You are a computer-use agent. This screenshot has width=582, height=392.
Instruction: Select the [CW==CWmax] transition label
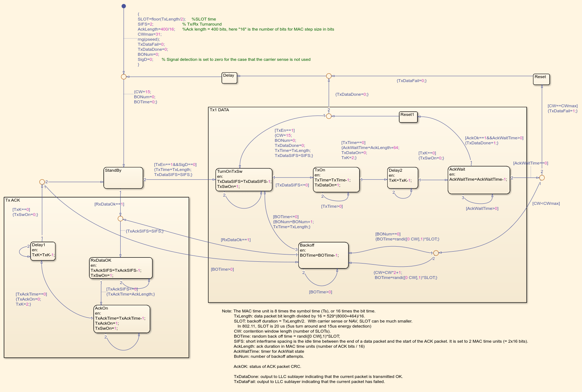tap(563, 106)
